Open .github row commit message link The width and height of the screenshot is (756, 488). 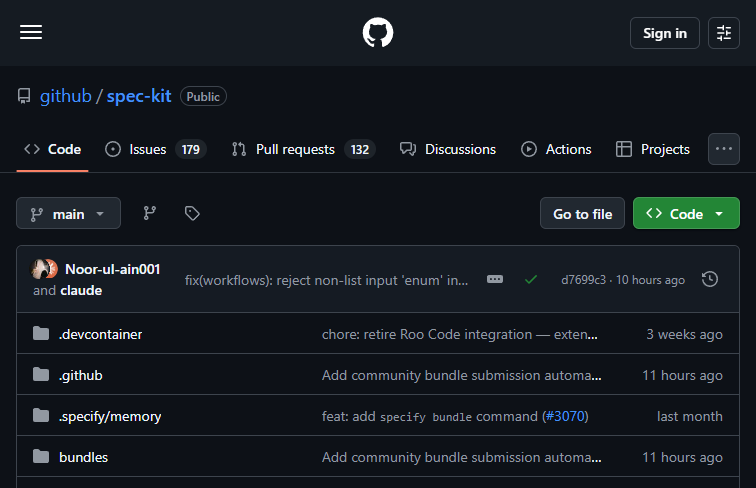(x=461, y=375)
